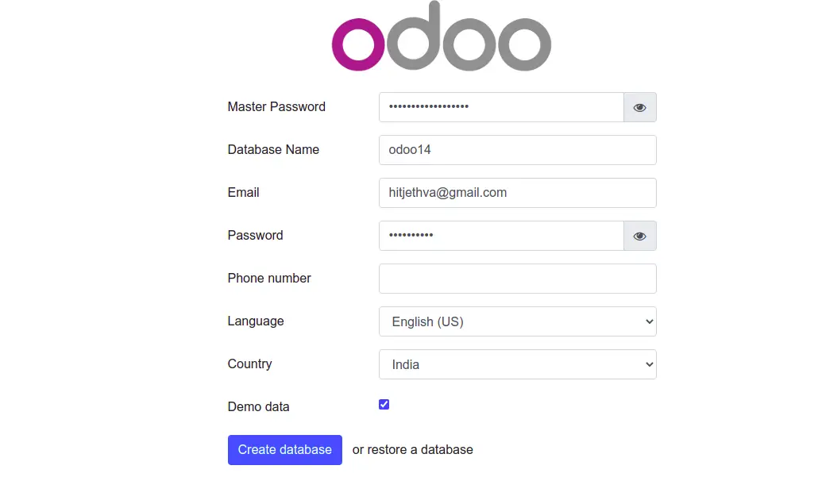The width and height of the screenshot is (822, 504).
Task: Open the Language dropdown showing English (US)
Action: coord(517,321)
